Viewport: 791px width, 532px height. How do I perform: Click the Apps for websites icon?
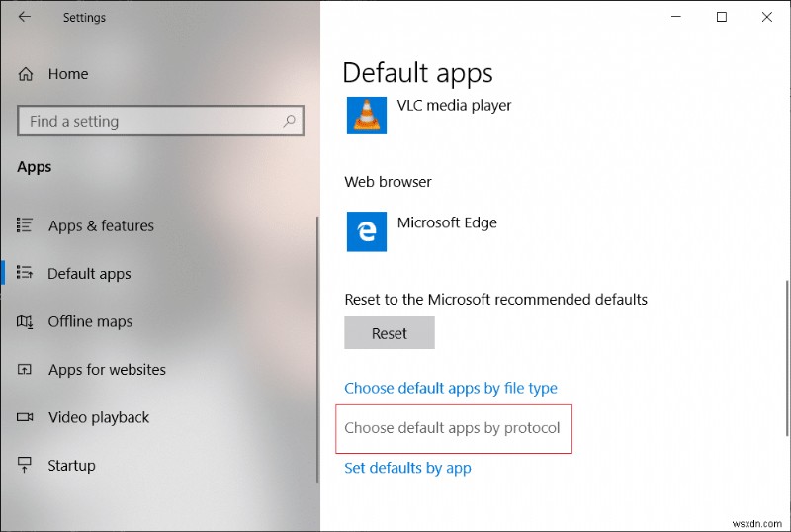coord(24,370)
